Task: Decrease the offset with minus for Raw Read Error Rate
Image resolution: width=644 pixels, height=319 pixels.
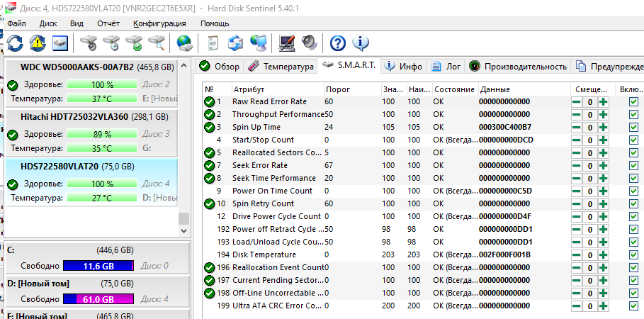Action: [577, 102]
